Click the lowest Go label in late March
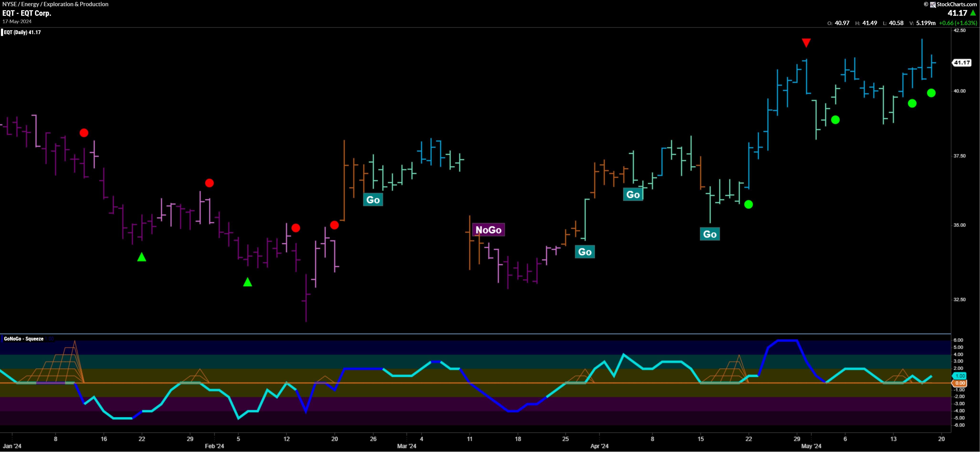This screenshot has width=980, height=452. [x=585, y=252]
